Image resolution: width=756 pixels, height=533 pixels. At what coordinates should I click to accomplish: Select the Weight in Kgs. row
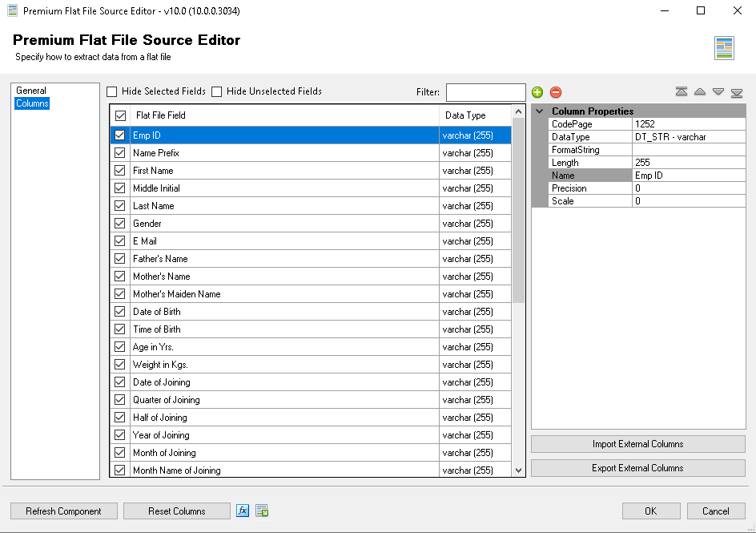(x=311, y=365)
